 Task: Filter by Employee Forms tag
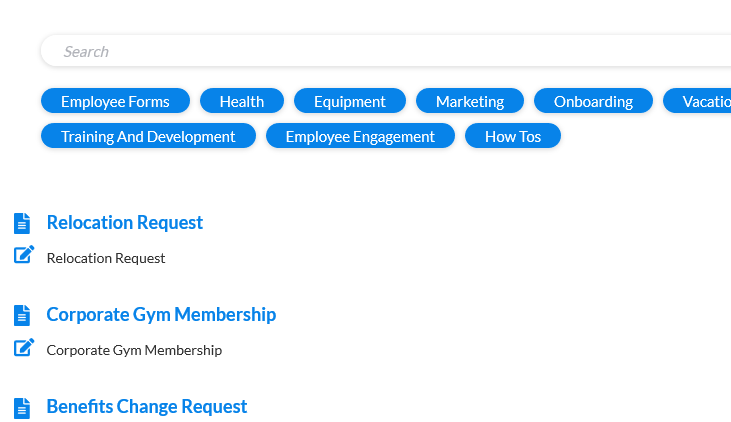point(115,101)
